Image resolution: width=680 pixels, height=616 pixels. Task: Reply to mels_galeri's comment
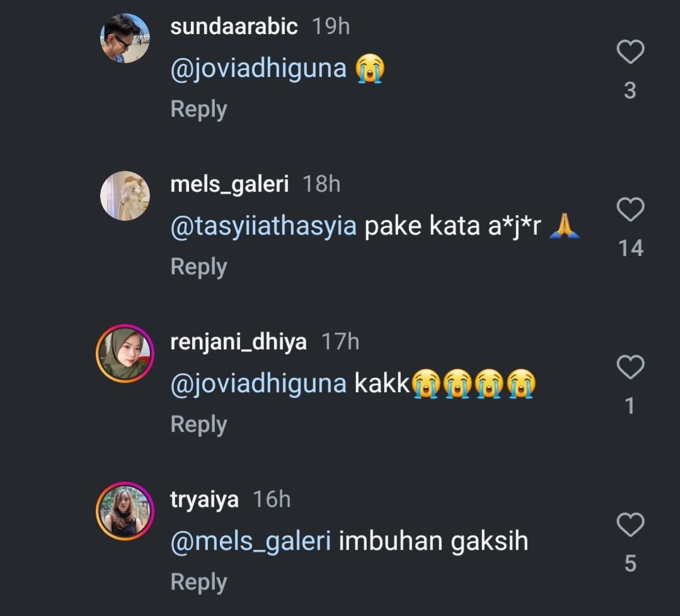198,266
